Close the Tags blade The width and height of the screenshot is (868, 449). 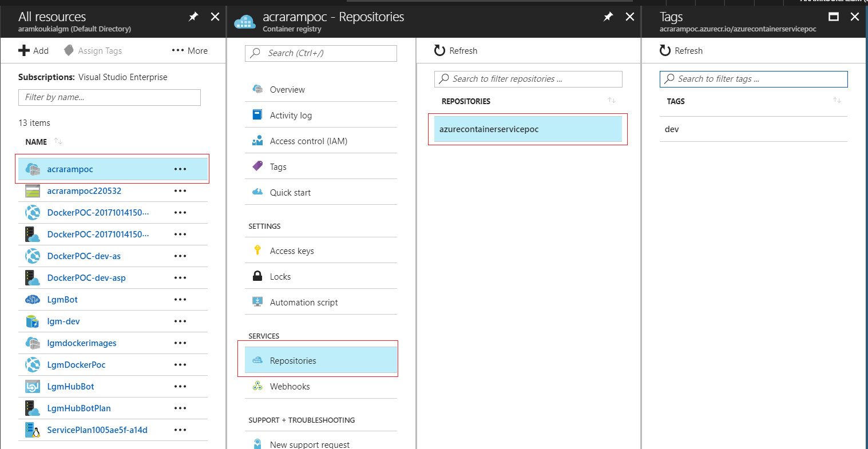click(855, 17)
